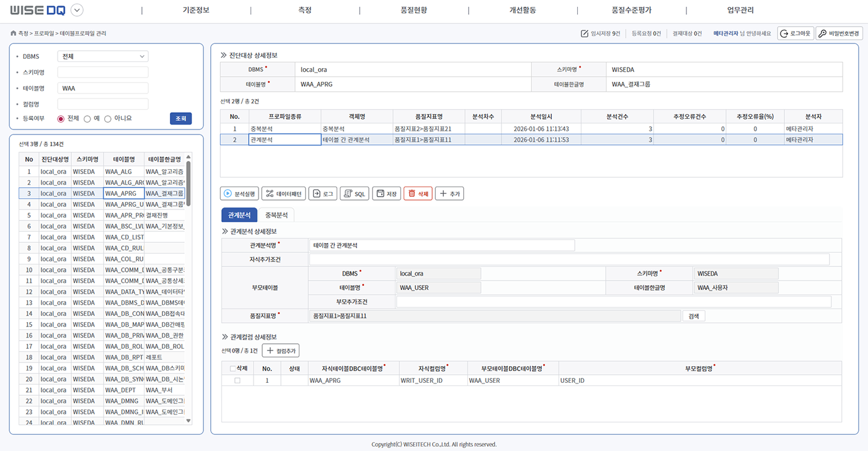
Task: Click the table list scrollbar up arrow
Action: coord(188,157)
